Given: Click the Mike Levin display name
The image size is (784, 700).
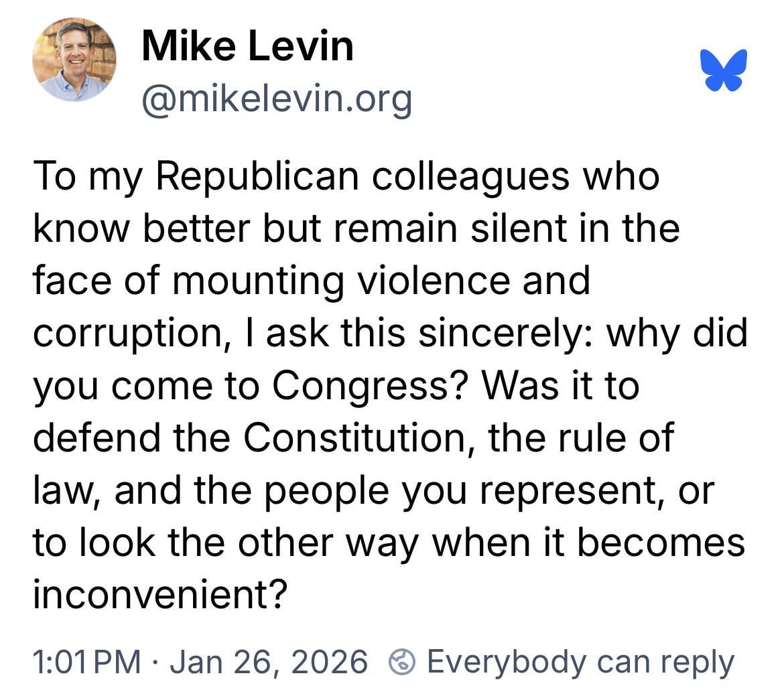Looking at the screenshot, I should tap(247, 47).
